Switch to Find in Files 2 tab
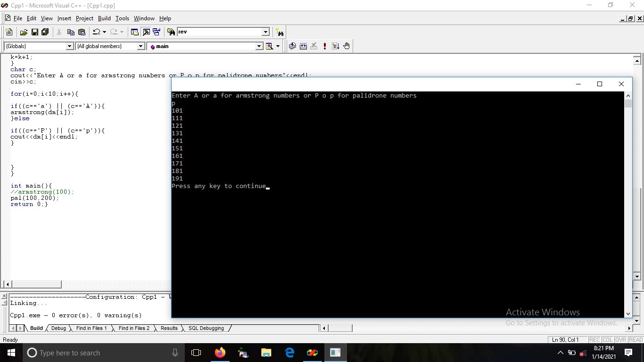Viewport: 644px width, 362px height. click(x=134, y=328)
